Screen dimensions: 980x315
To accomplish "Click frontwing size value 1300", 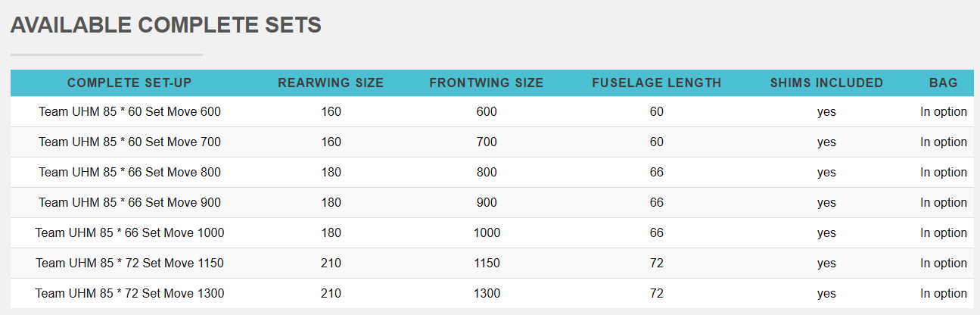I will pyautogui.click(x=487, y=293).
